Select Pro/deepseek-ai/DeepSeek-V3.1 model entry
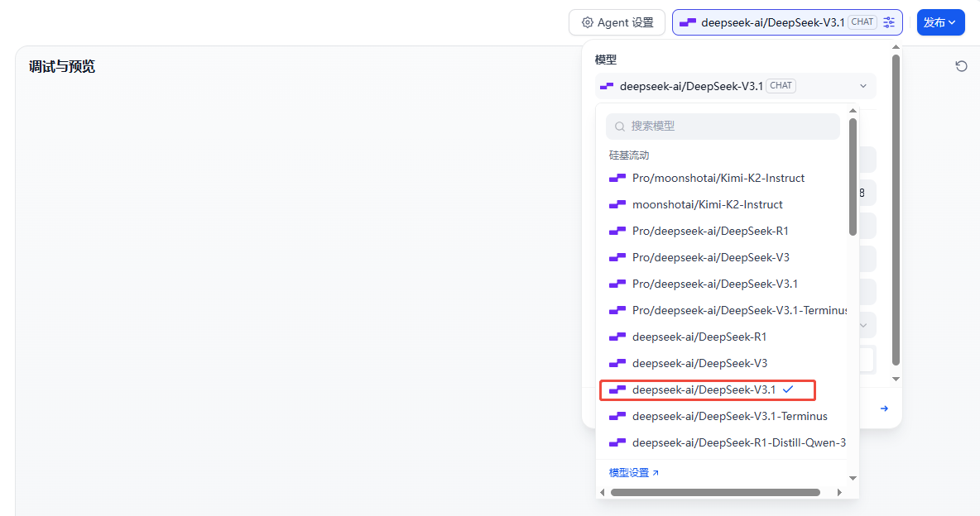This screenshot has height=516, width=980. (x=714, y=284)
